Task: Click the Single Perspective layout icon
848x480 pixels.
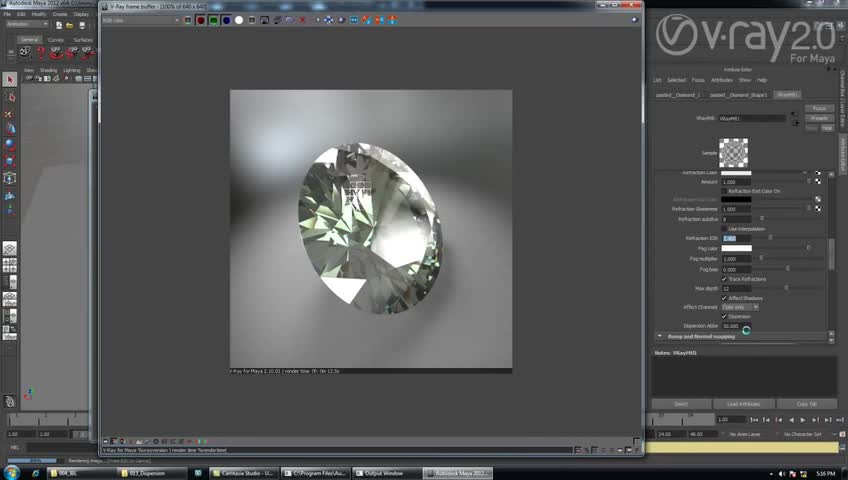Action: click(10, 248)
